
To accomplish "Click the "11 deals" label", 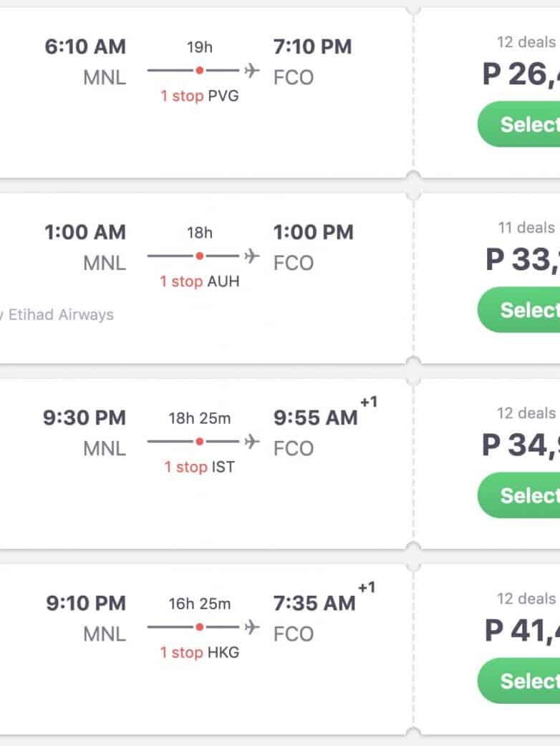I will [526, 228].
